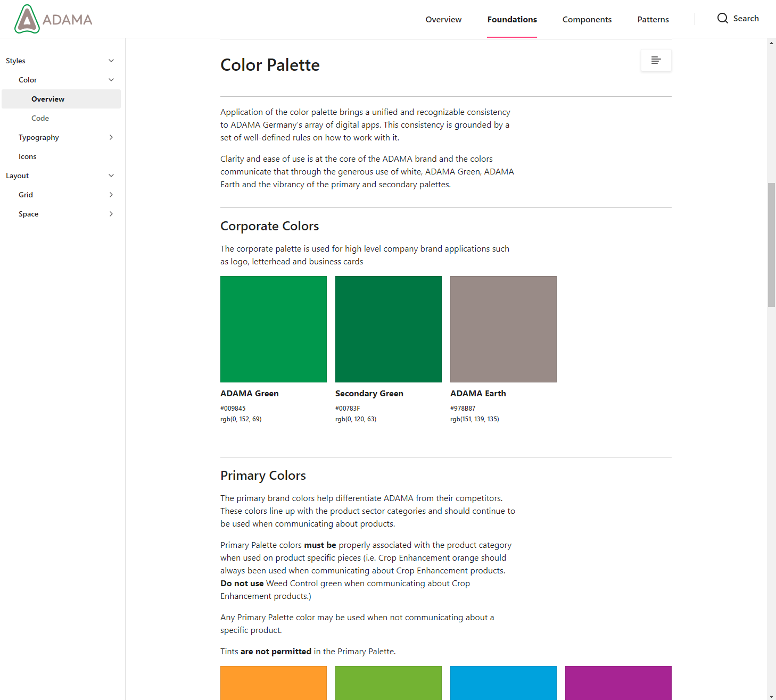
Task: Collapse the Styles section chevron
Action: coord(111,61)
